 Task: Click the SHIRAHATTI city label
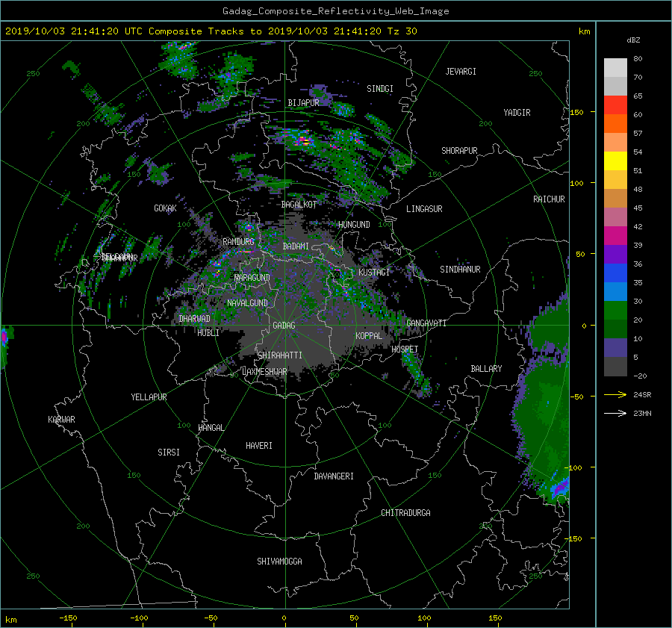click(280, 355)
